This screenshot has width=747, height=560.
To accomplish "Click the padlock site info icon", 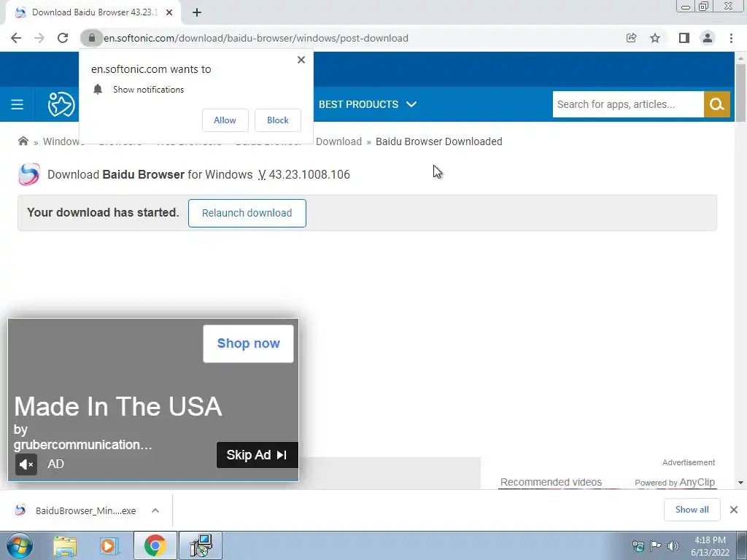I will [x=91, y=38].
